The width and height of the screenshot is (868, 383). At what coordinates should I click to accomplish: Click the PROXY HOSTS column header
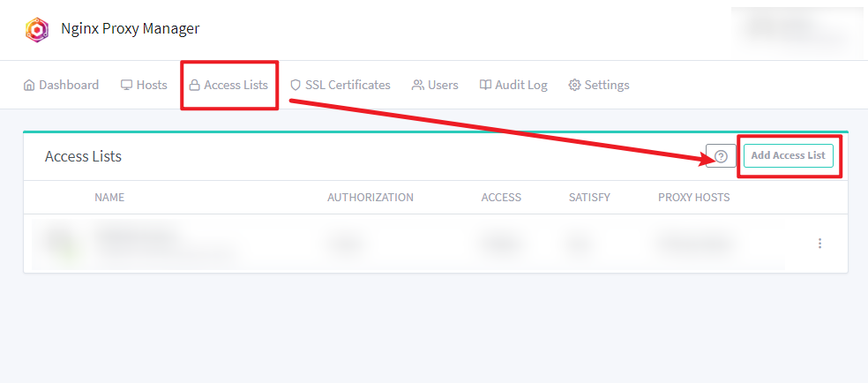693,198
